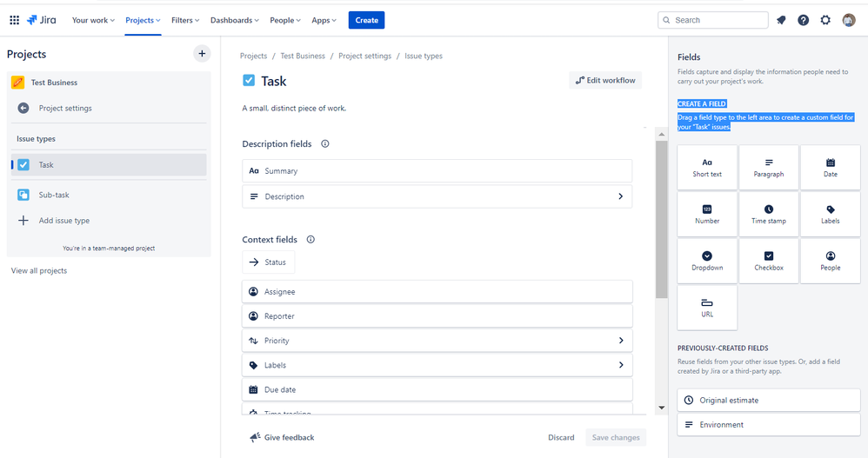
Task: Click the Test Business project name
Action: point(54,83)
